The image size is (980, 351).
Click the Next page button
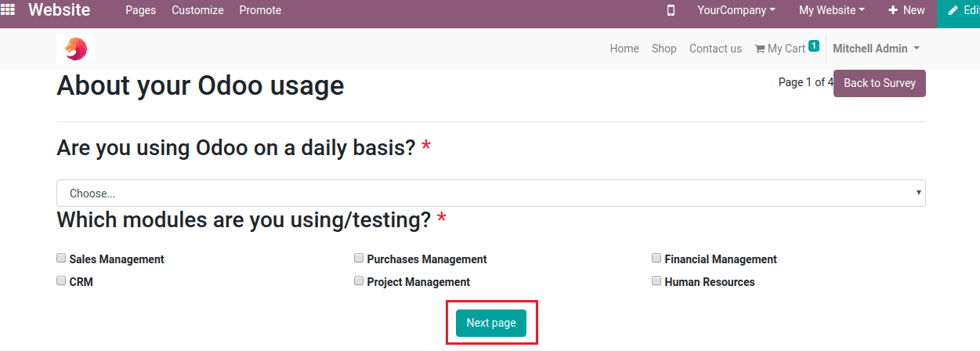tap(491, 323)
